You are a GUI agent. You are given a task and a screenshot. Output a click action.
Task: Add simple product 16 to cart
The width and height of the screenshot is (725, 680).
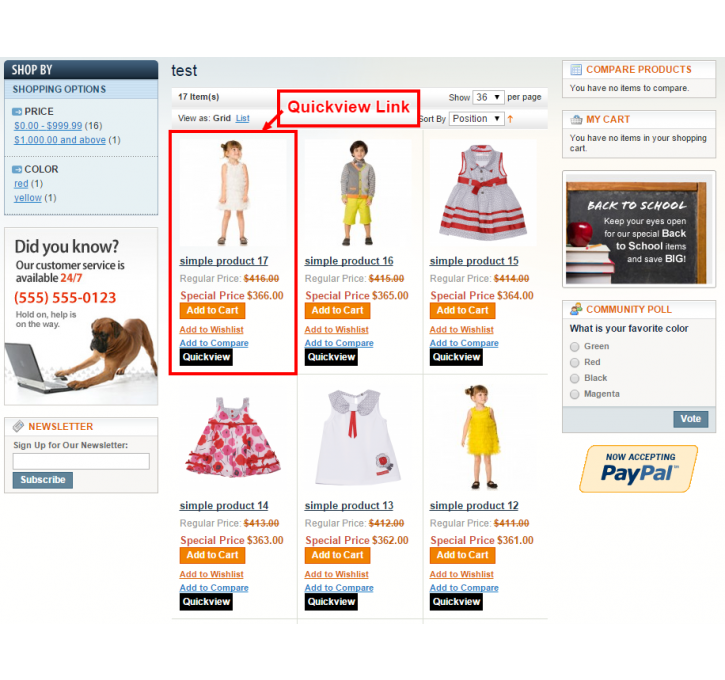coord(338,311)
